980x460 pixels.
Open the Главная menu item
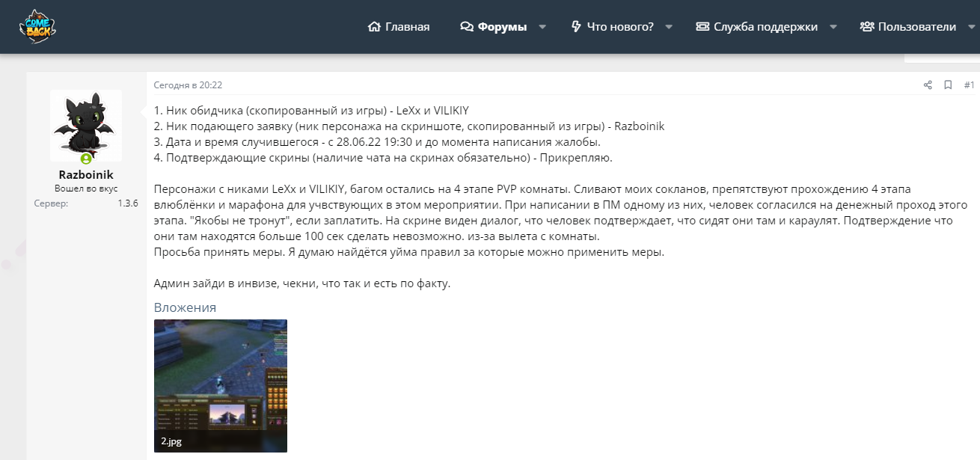point(407,27)
